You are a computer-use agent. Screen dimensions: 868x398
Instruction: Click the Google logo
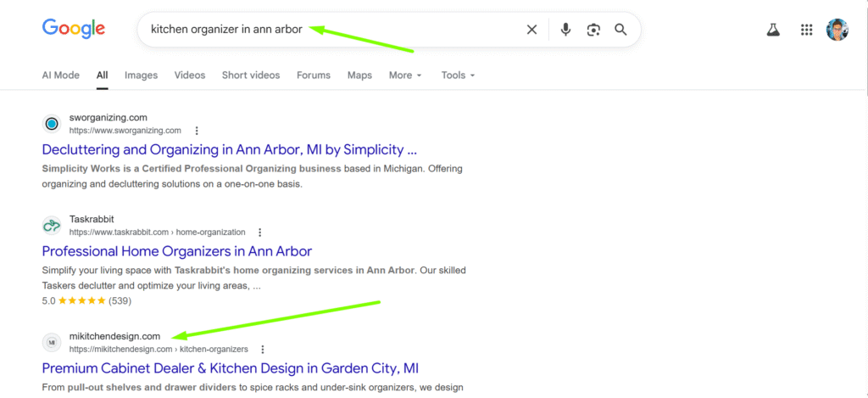click(74, 29)
